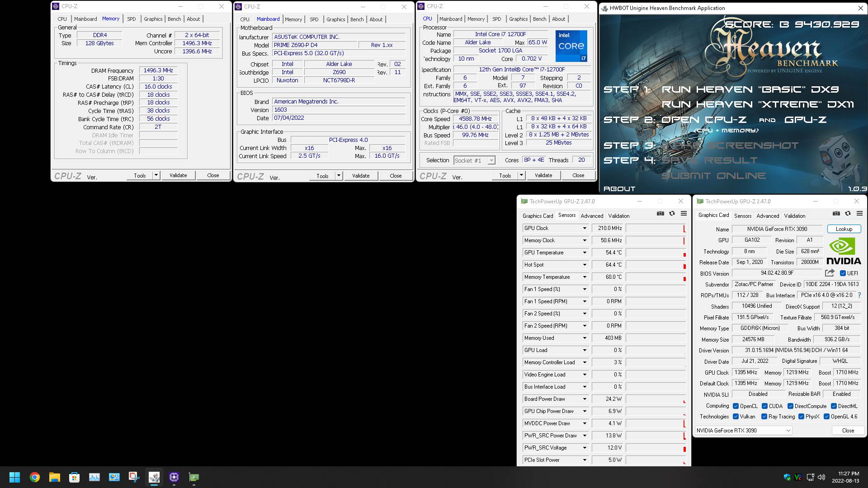The width and height of the screenshot is (868, 488).
Task: Open Hot Spot sensor dropdown
Action: [x=584, y=265]
